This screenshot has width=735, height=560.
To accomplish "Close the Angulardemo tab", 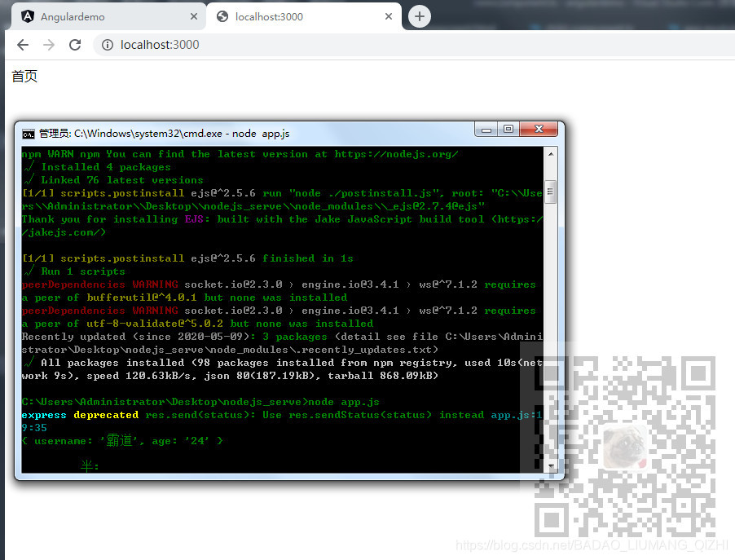I will (193, 15).
